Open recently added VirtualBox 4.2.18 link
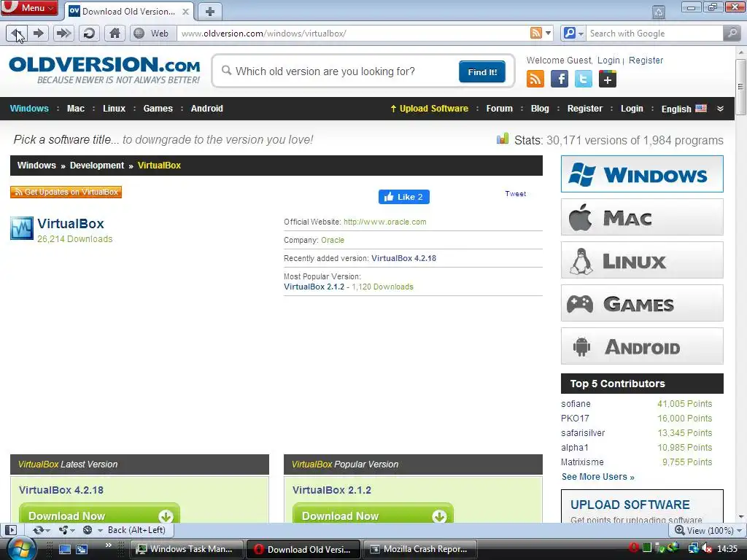This screenshot has height=560, width=747. (x=403, y=258)
